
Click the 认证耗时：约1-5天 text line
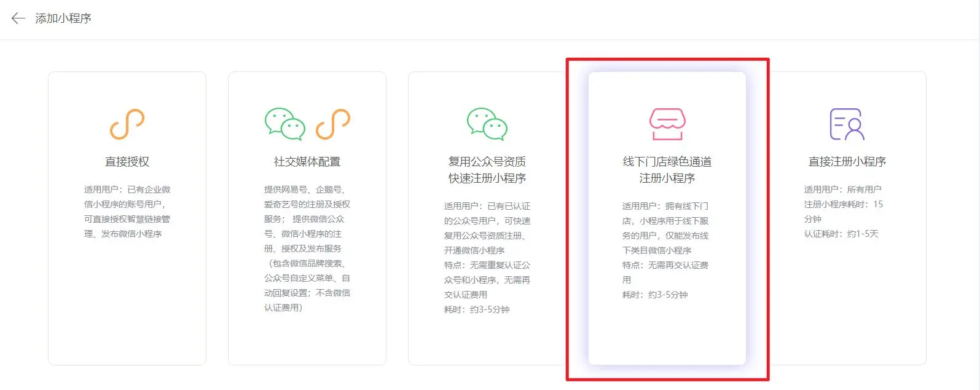click(x=841, y=234)
